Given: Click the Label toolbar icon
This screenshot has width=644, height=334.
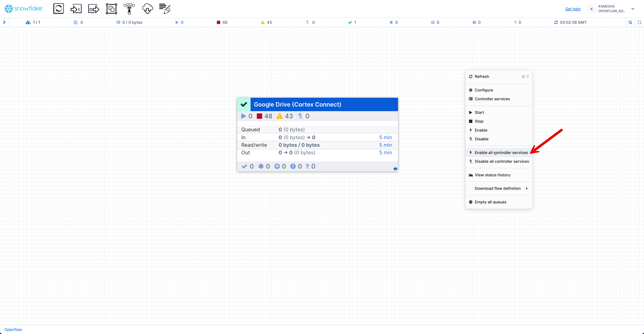Looking at the screenshot, I should [165, 9].
